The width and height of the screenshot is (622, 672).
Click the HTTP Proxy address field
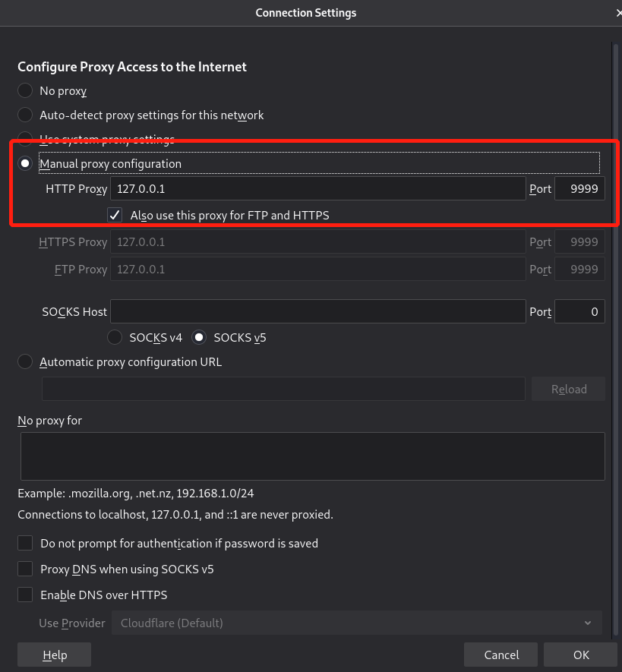(318, 188)
